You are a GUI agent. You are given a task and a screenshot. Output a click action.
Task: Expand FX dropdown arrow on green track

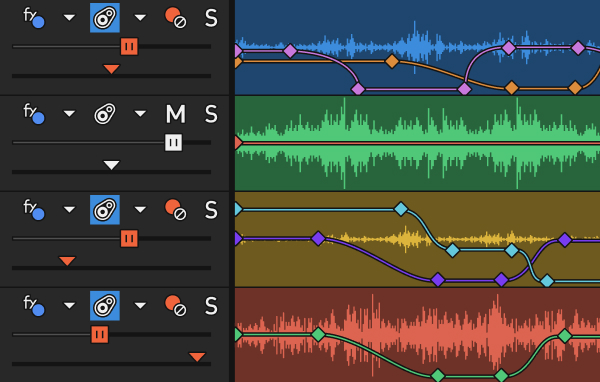pos(69,114)
